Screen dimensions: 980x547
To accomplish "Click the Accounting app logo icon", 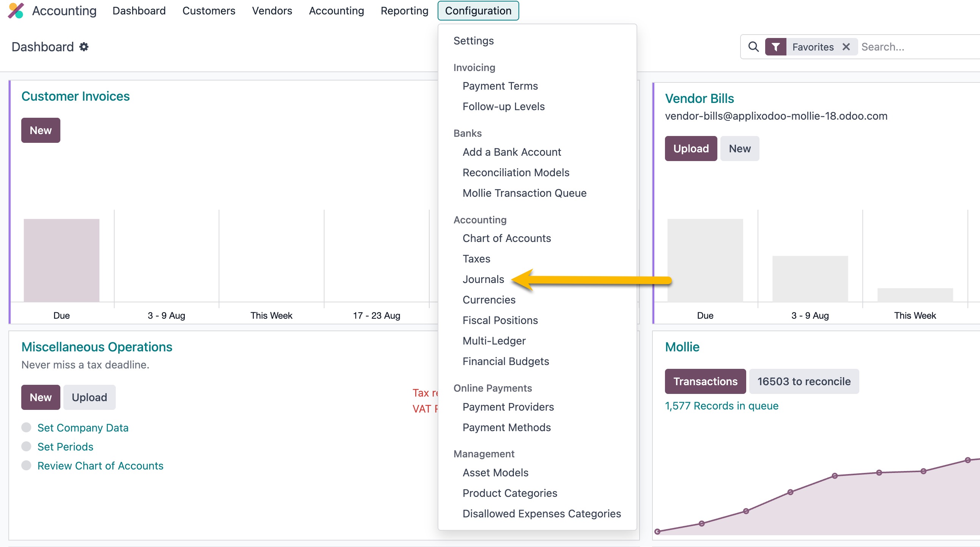I will click(x=16, y=11).
